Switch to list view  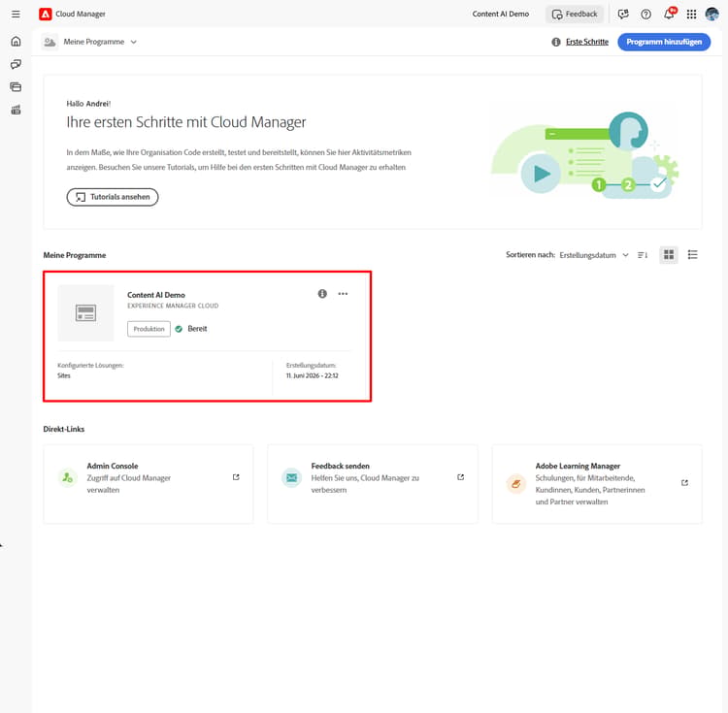[692, 255]
